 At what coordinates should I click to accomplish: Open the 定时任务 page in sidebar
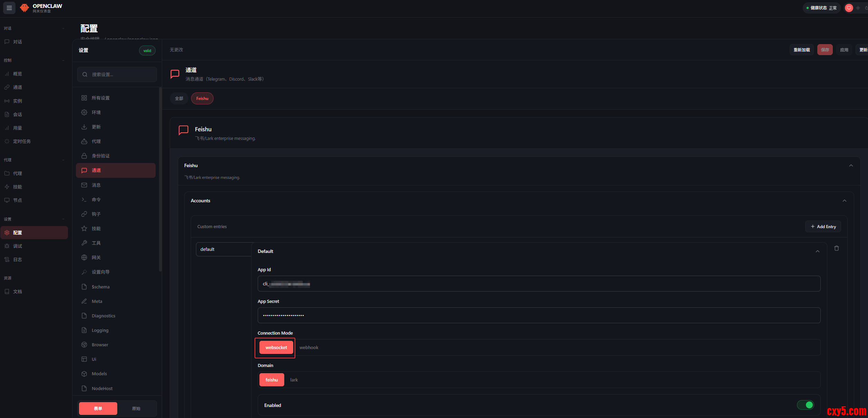pyautogui.click(x=22, y=141)
